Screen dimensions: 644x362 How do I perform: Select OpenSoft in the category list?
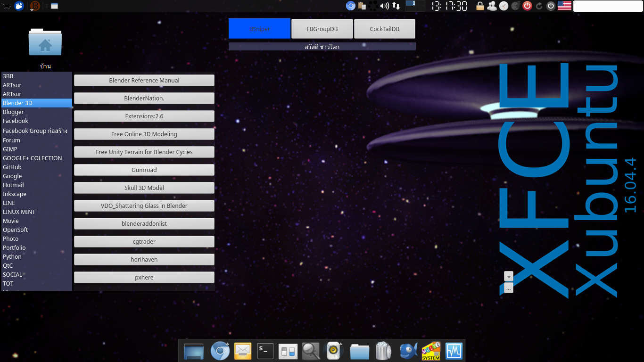(37, 230)
